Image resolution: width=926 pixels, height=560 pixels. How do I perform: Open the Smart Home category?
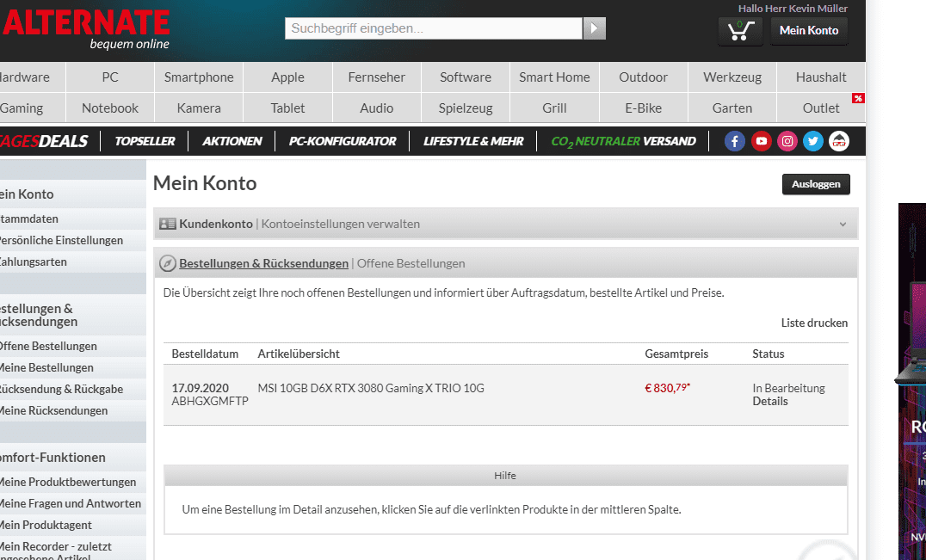tap(554, 77)
